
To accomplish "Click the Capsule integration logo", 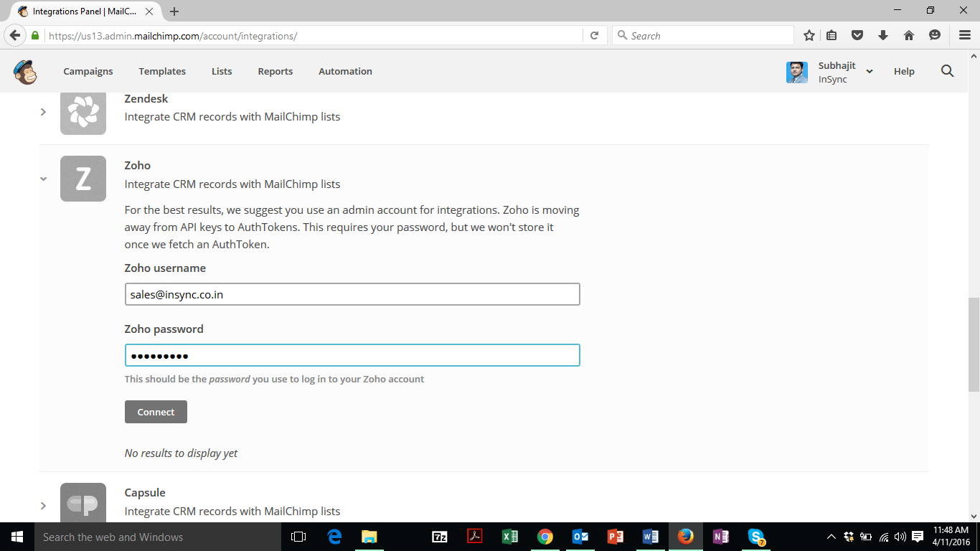I will click(83, 502).
